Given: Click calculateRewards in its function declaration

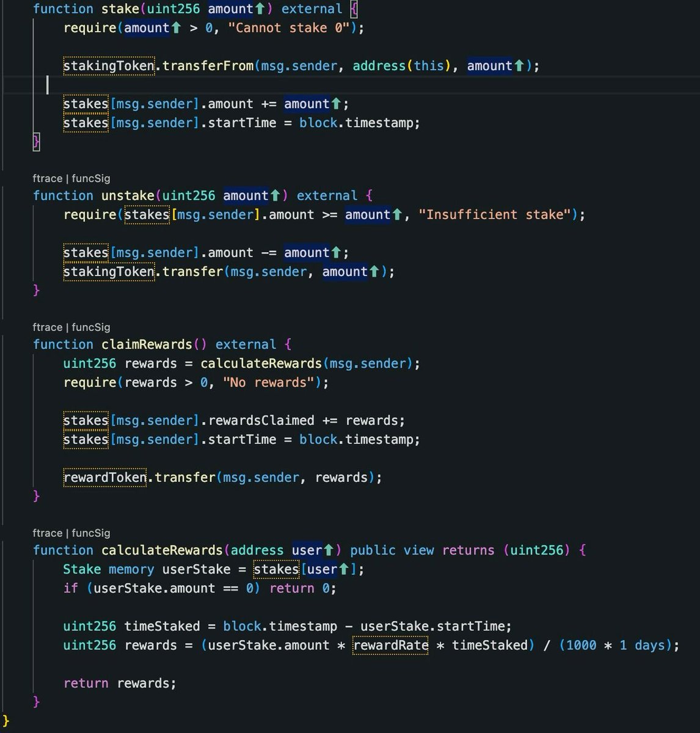Looking at the screenshot, I should click(x=162, y=550).
